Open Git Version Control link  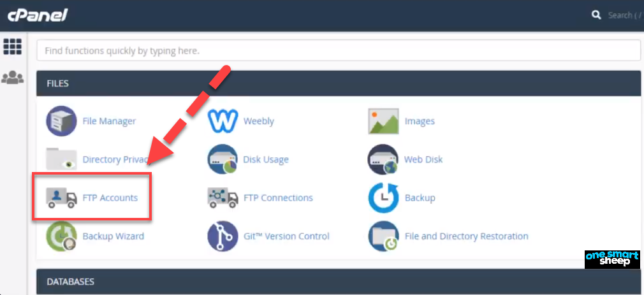coord(286,236)
